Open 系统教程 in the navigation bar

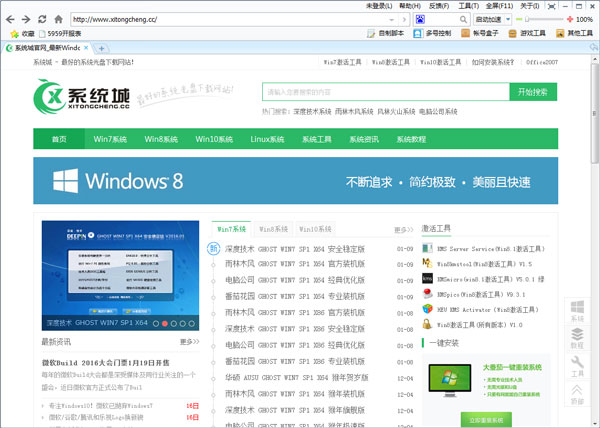(x=411, y=139)
